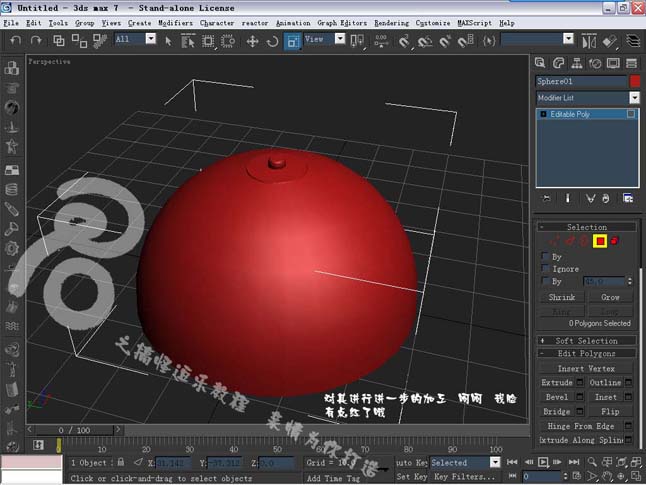Enable the first By checkbox

tap(545, 256)
